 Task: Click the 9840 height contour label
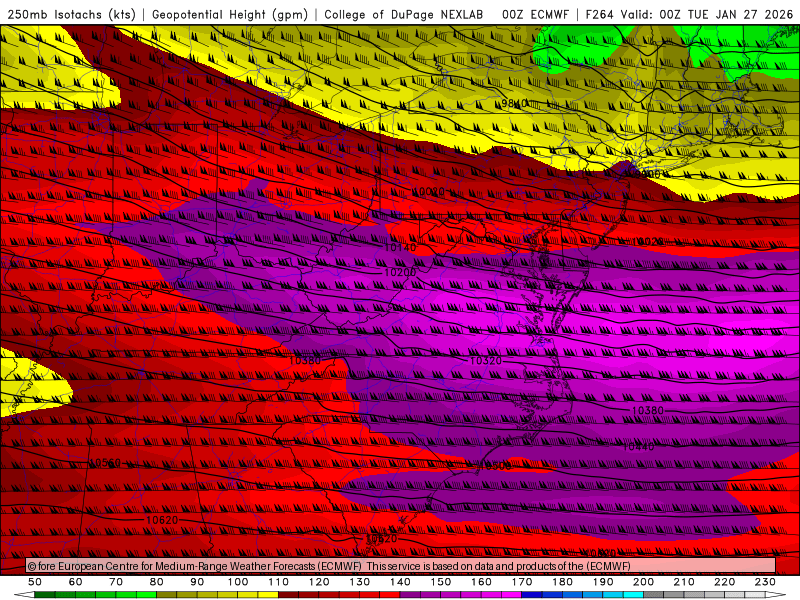[x=513, y=104]
